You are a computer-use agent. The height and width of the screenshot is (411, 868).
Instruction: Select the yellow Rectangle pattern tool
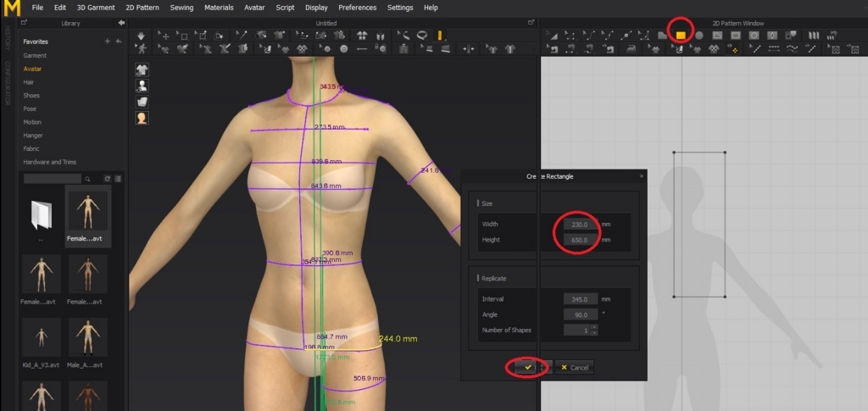pos(681,36)
